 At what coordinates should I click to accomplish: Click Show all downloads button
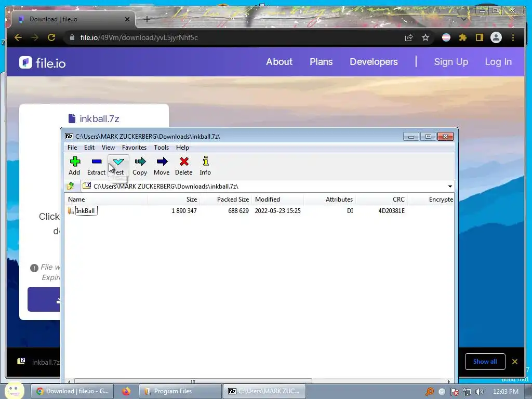point(485,362)
